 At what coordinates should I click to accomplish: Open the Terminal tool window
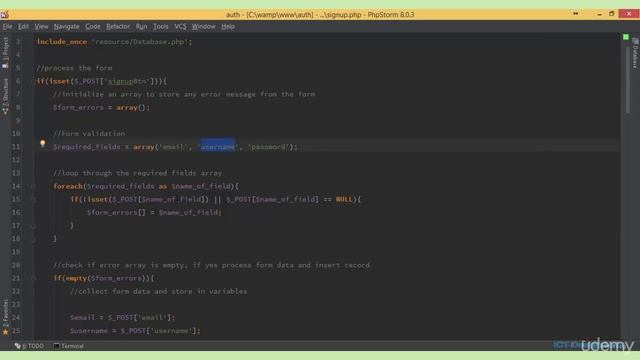click(69, 346)
